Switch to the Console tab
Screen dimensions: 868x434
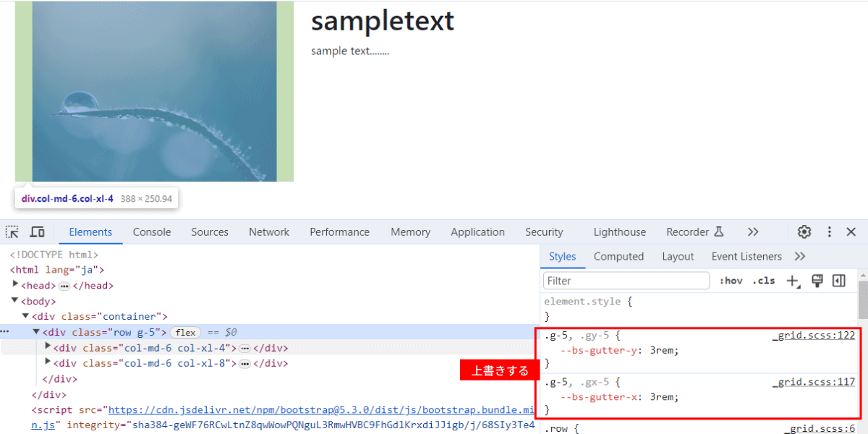click(x=152, y=232)
